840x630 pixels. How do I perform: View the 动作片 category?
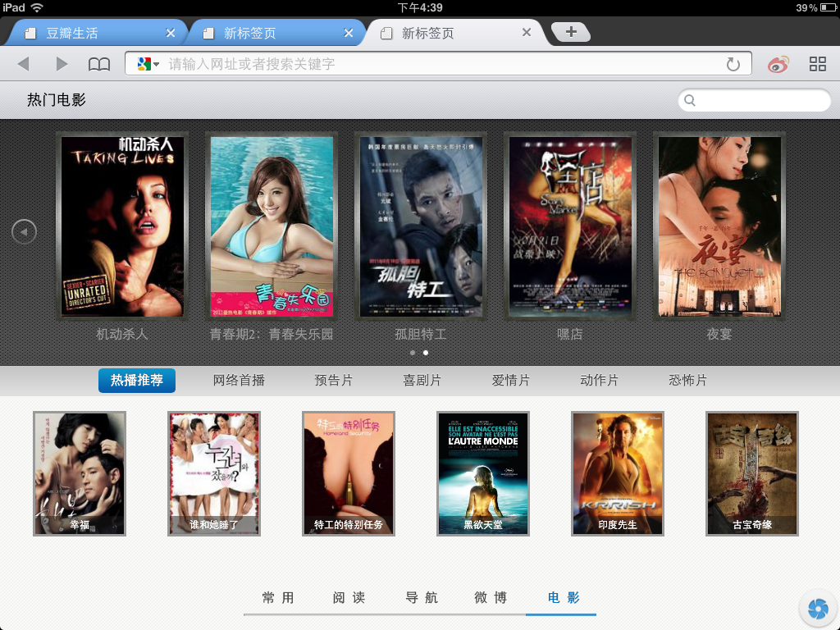600,381
